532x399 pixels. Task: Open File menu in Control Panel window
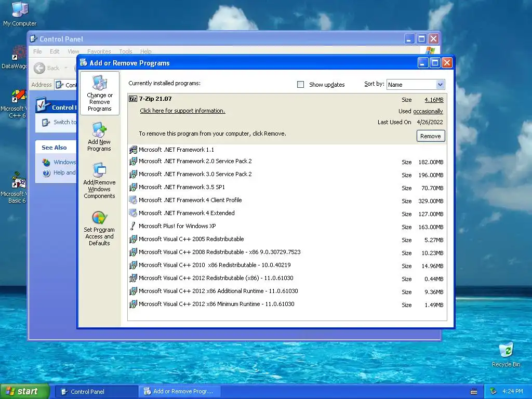(37, 51)
